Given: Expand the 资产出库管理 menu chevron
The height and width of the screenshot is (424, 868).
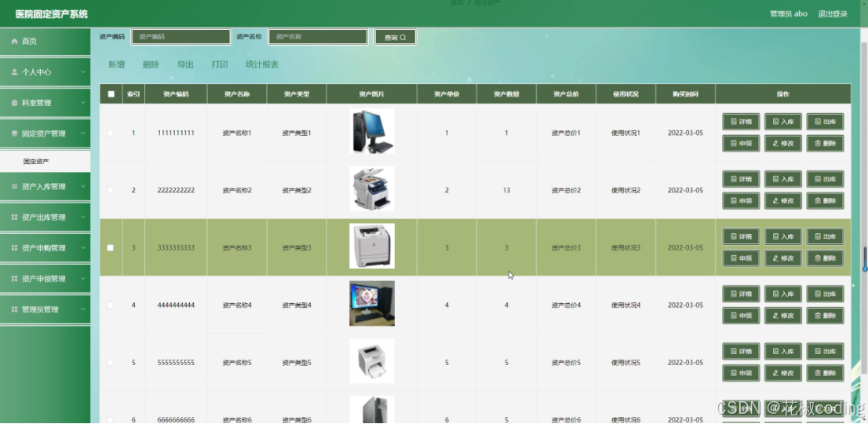Looking at the screenshot, I should click(x=83, y=217).
